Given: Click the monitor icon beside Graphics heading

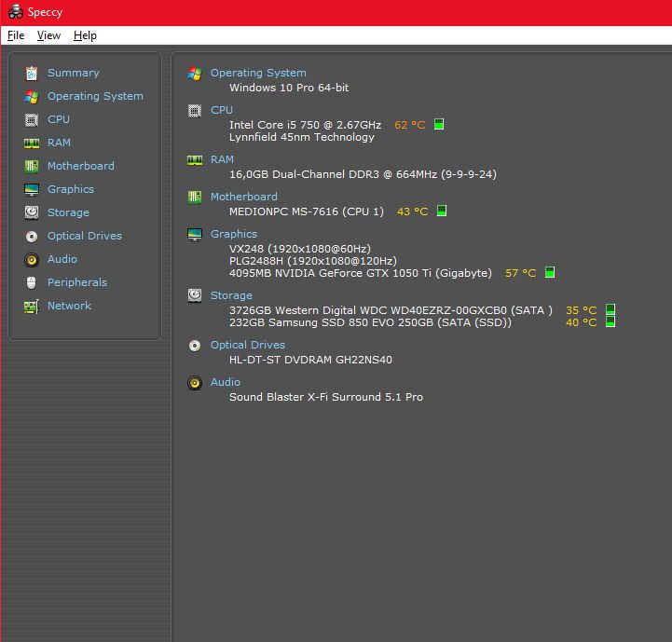Looking at the screenshot, I should point(195,235).
